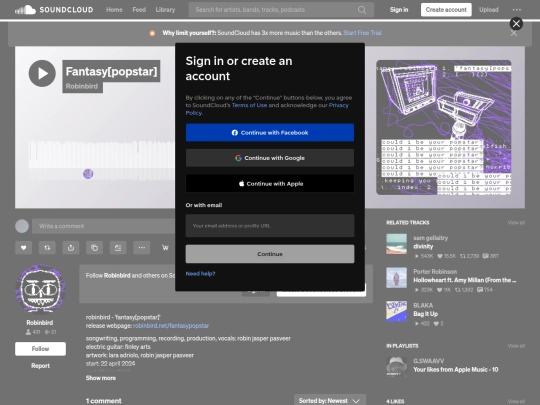Continue with Google sign-in button
This screenshot has height=405, width=540.
tap(270, 158)
